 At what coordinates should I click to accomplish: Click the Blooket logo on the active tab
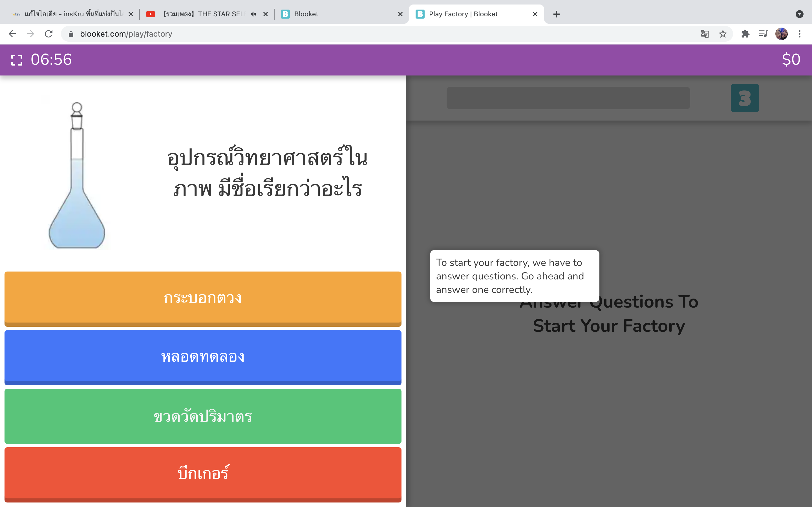pyautogui.click(x=420, y=14)
